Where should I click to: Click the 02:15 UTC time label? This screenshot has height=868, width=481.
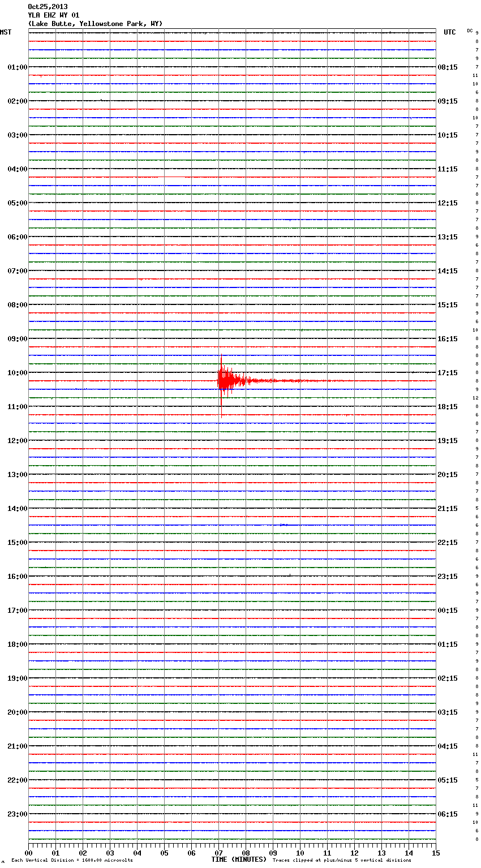click(x=448, y=678)
